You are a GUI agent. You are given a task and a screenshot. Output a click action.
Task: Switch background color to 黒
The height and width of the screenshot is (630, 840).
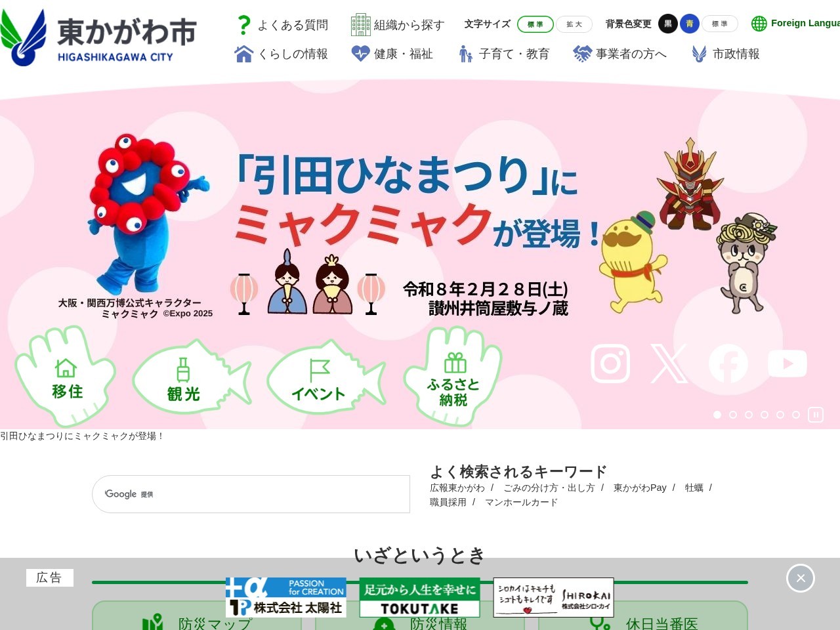coord(667,24)
